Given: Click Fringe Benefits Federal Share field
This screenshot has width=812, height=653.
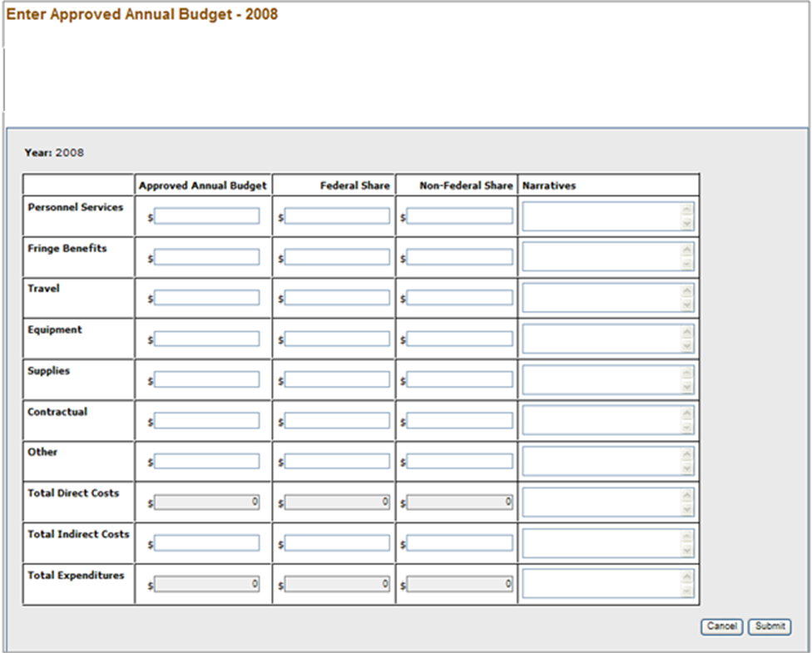Looking at the screenshot, I should [337, 258].
